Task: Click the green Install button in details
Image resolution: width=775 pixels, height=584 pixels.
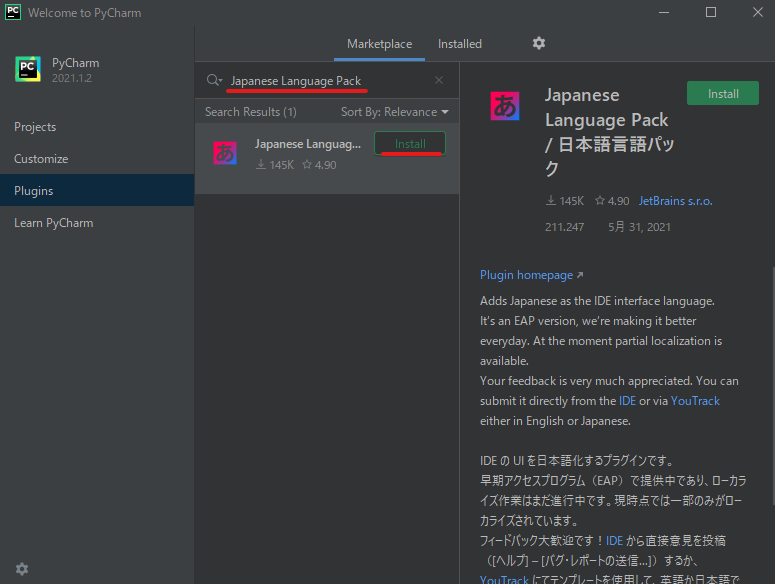Action: (x=723, y=93)
